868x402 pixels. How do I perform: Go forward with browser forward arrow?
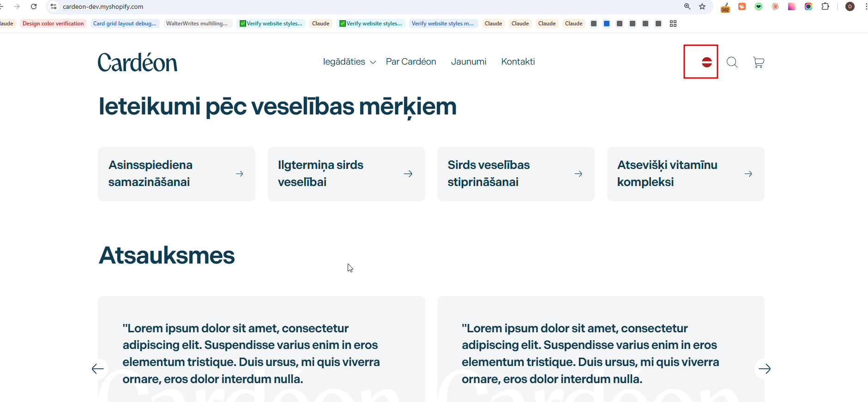(17, 6)
